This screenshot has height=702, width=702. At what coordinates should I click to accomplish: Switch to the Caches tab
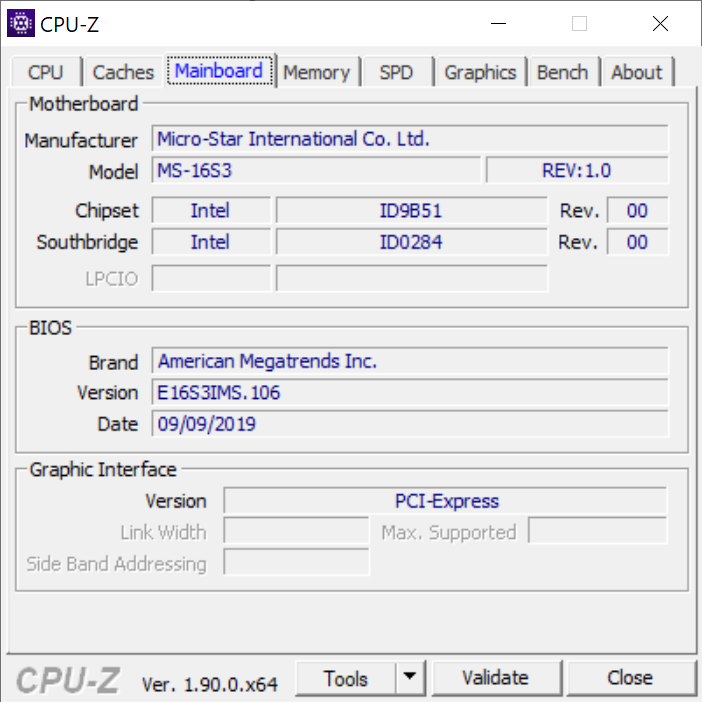(x=123, y=72)
